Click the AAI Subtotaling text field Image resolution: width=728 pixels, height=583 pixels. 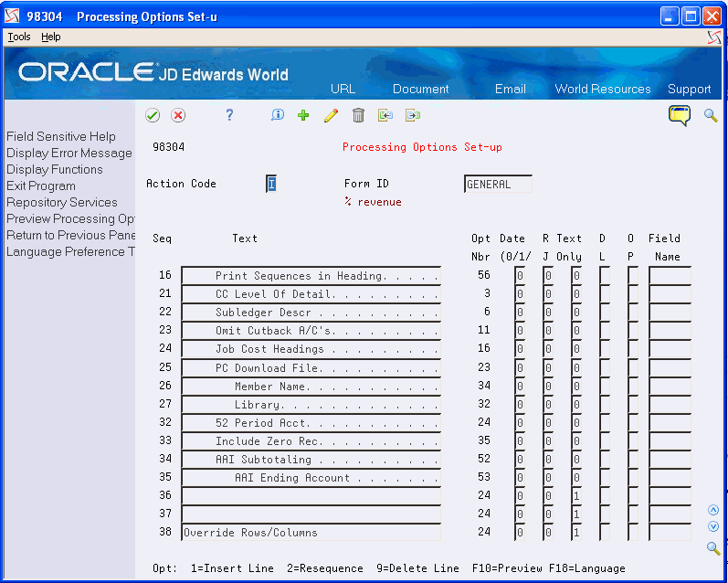311,459
